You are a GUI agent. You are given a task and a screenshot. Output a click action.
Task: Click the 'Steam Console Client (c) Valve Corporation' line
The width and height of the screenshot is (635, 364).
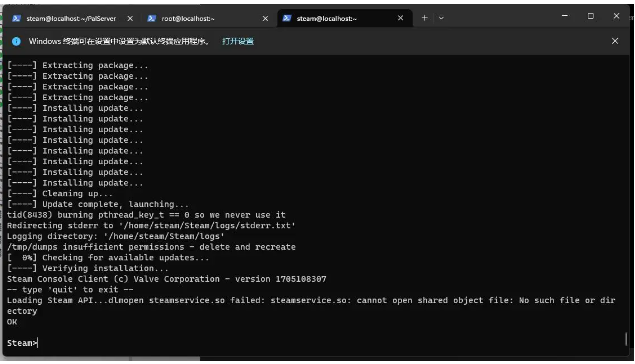[166, 279]
